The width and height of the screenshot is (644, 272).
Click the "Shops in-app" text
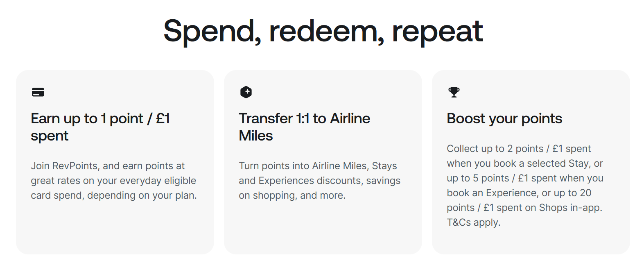pyautogui.click(x=569, y=208)
